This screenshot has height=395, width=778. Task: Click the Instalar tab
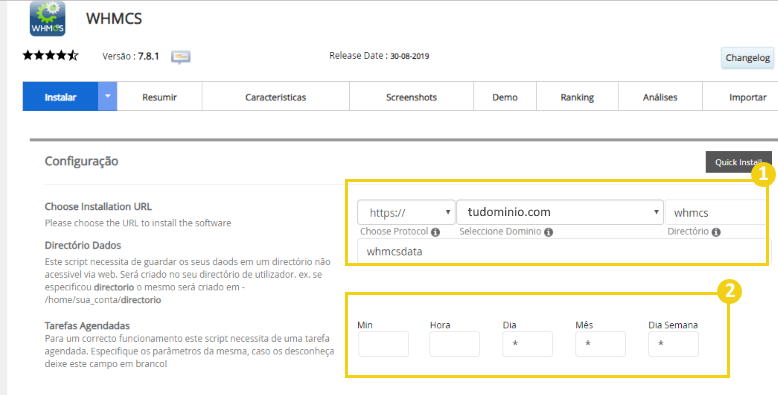(60, 97)
